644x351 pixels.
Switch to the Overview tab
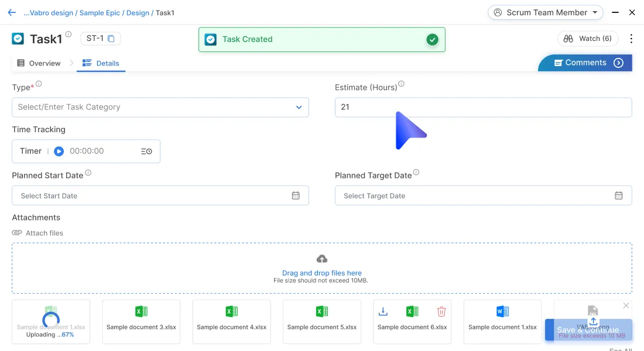(x=39, y=63)
